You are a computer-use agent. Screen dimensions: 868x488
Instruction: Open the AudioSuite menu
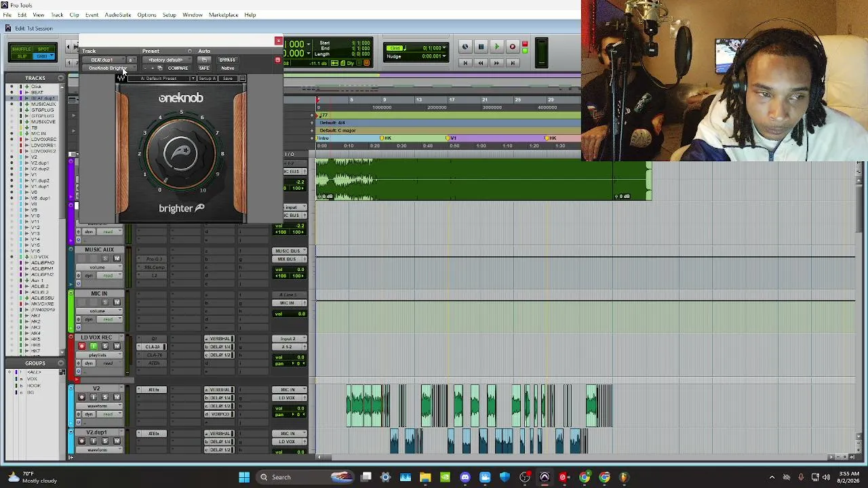click(117, 15)
